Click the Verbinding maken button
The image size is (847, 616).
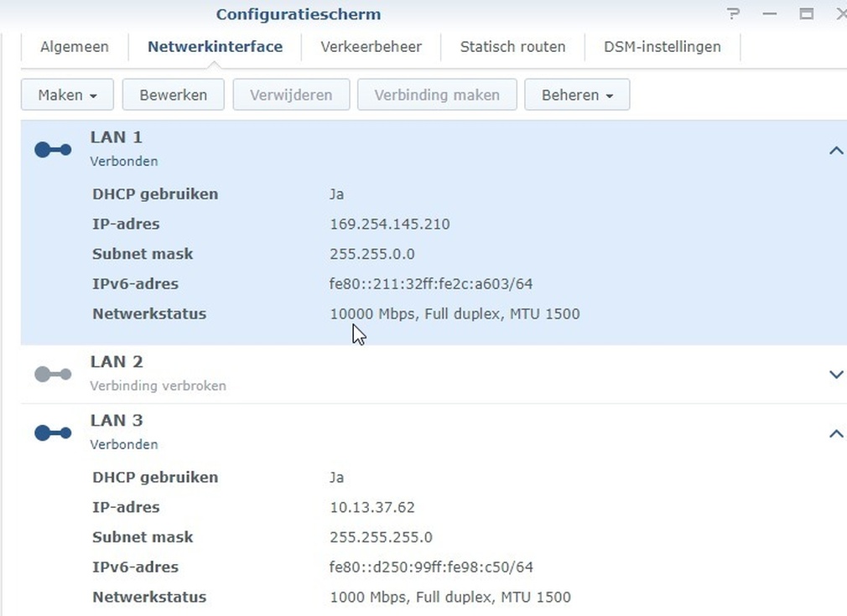pos(436,95)
